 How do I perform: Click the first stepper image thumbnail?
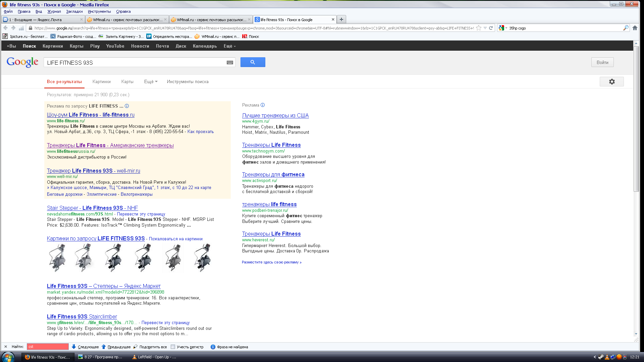pyautogui.click(x=57, y=257)
